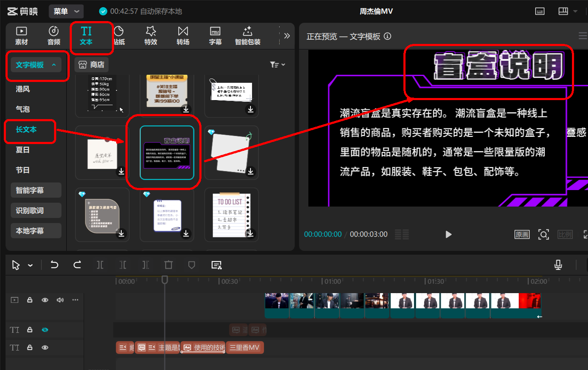
Task: Select the 港风 template category
Action: pos(23,89)
